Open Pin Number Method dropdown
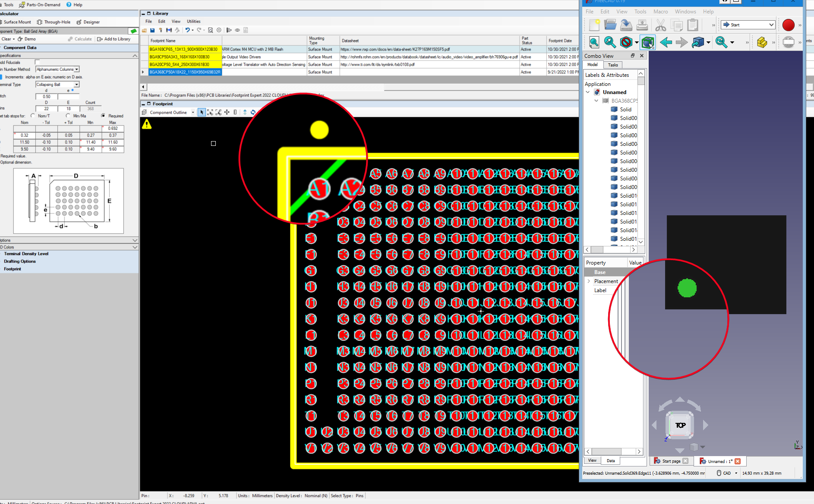Viewport: 814px width, 504px height. pos(77,69)
